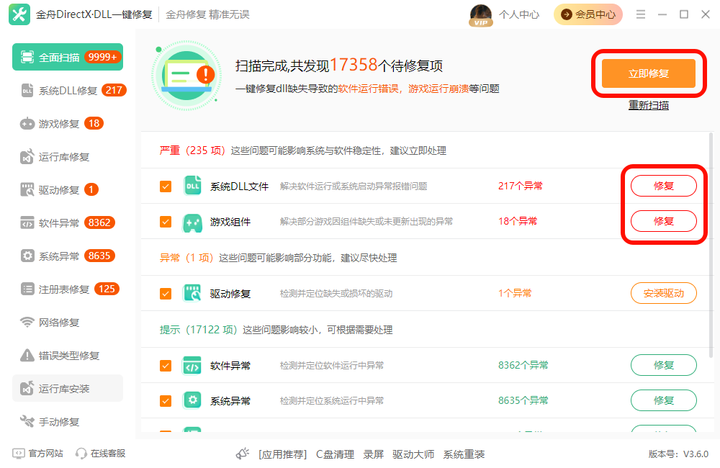720x468 pixels.
Task: Uncheck the 系统异常 checkbox
Action: pos(165,401)
